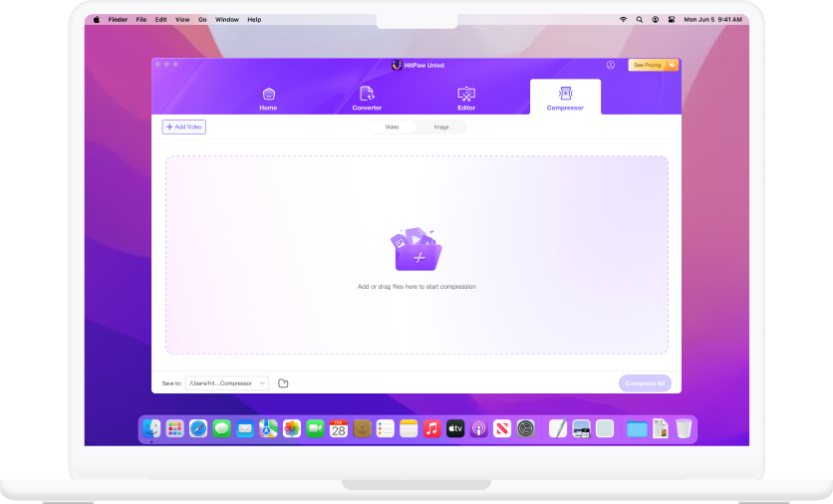
Task: Click the HitPaw Univd logo icon
Action: click(397, 66)
